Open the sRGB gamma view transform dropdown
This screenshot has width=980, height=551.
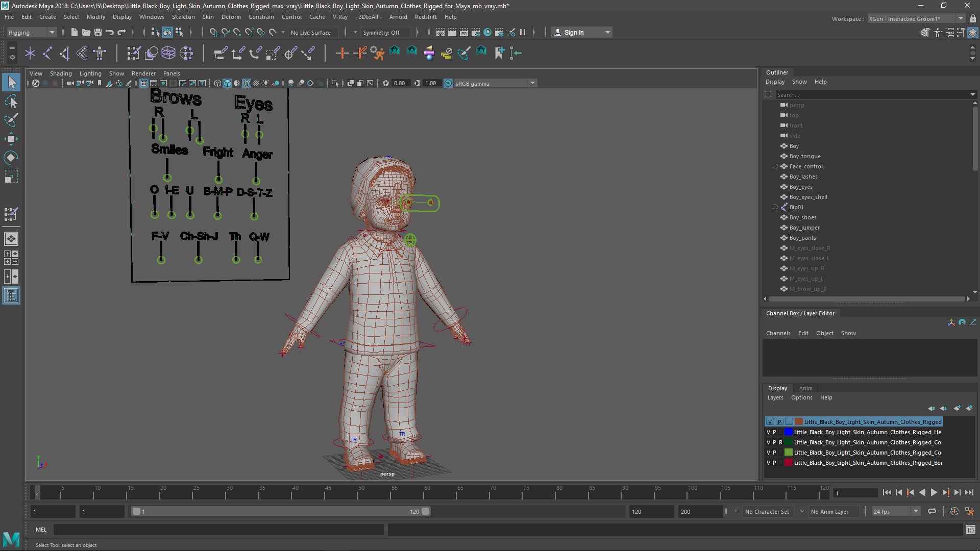click(x=495, y=83)
